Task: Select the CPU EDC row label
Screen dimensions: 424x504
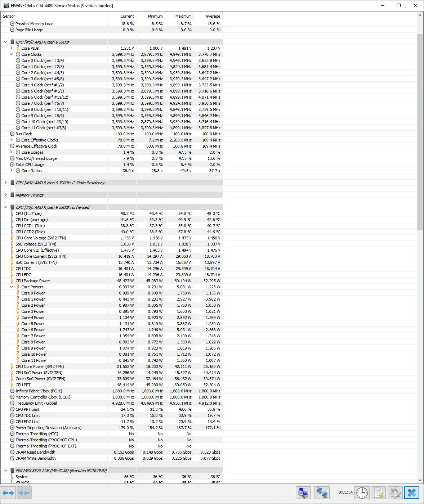Action: [x=23, y=275]
